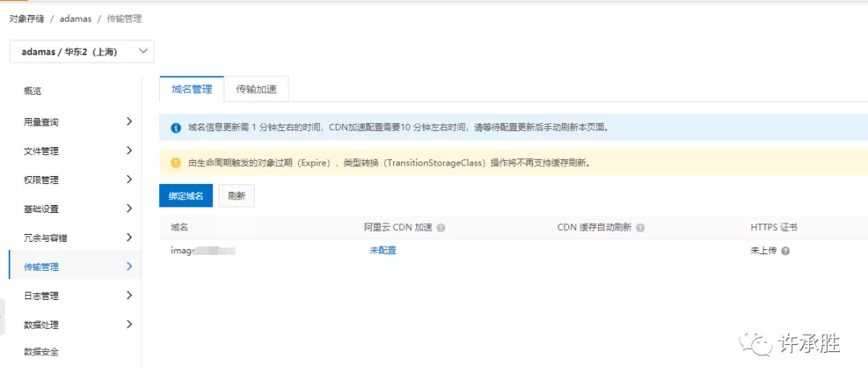
Task: Expand the 日志管理 chevron arrow
Action: 129,295
